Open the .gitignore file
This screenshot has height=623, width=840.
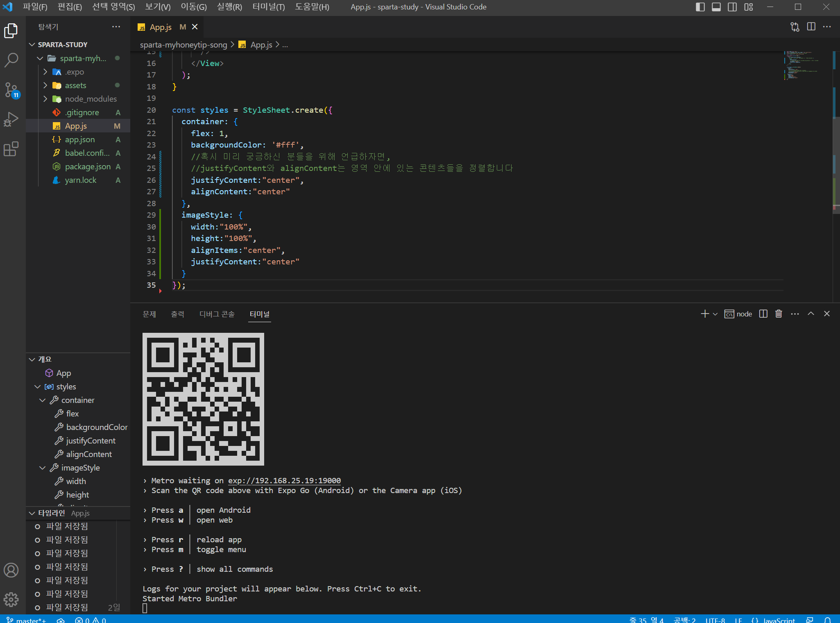coord(78,113)
